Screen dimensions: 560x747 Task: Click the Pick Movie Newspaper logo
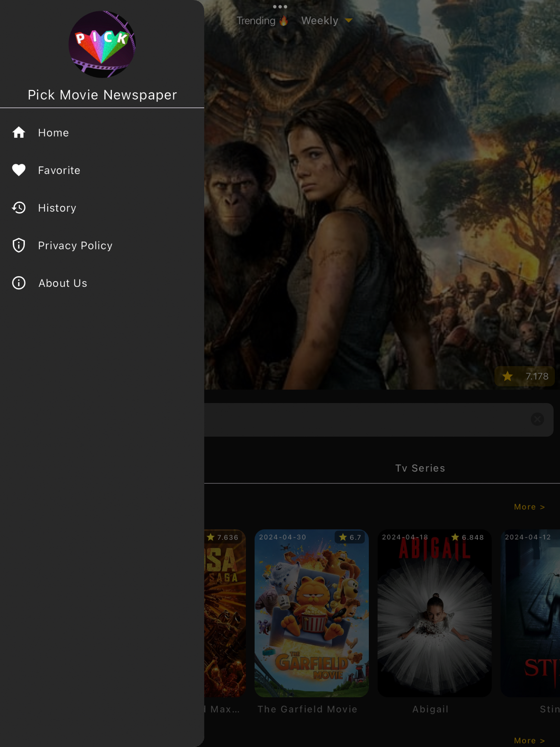tap(102, 44)
